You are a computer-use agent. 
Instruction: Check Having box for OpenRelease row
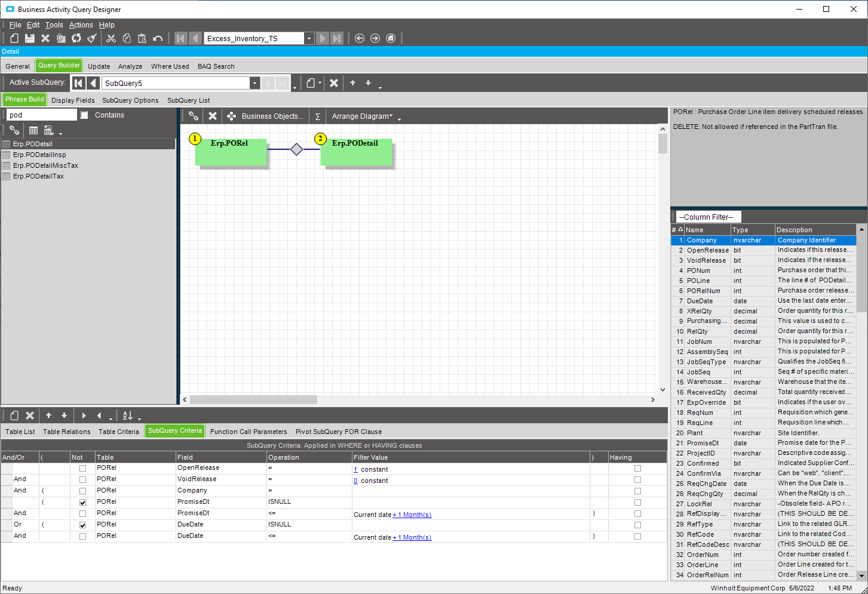(x=637, y=469)
